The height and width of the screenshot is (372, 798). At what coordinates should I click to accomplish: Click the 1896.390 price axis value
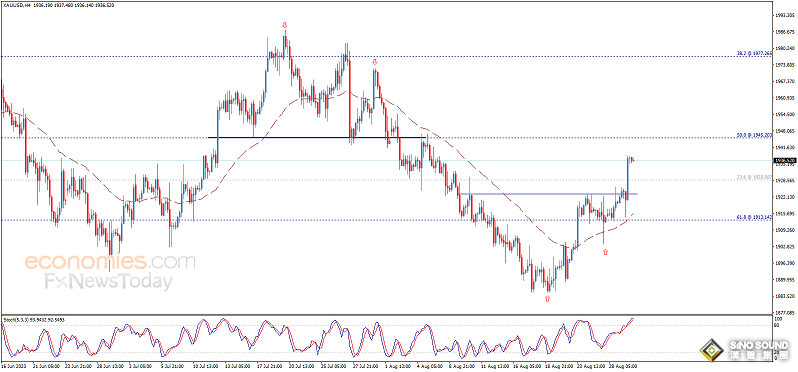coord(784,263)
